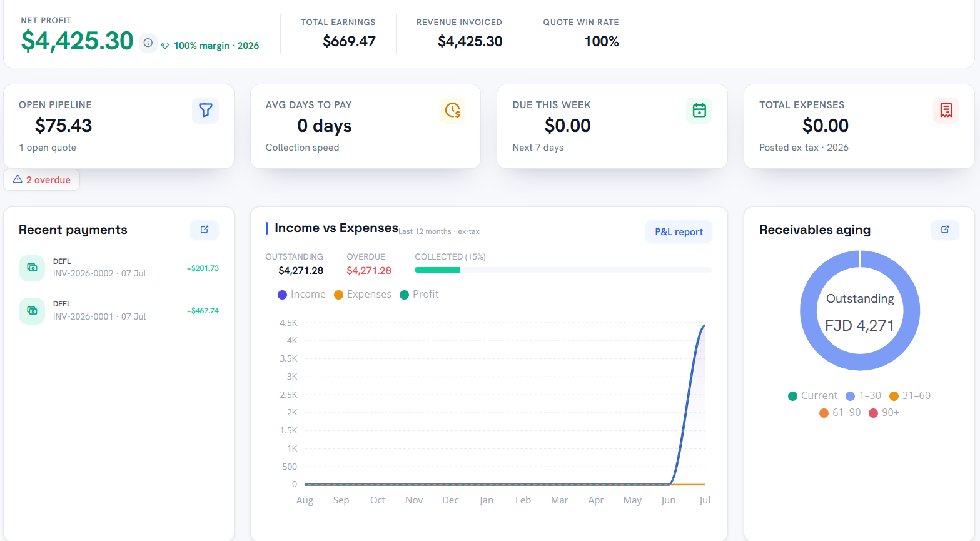Click the Due This Week calendar icon
Viewport: 980px width, 541px height.
699,111
